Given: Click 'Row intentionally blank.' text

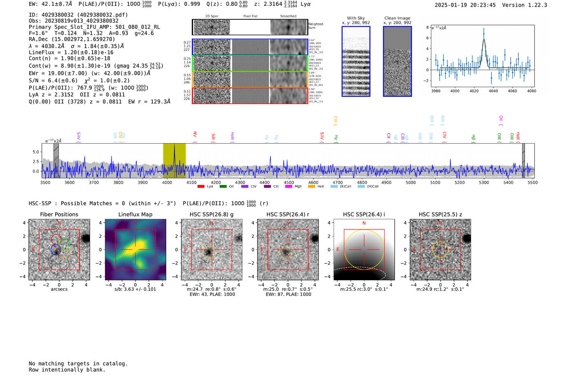Looking at the screenshot, I should [x=67, y=370].
